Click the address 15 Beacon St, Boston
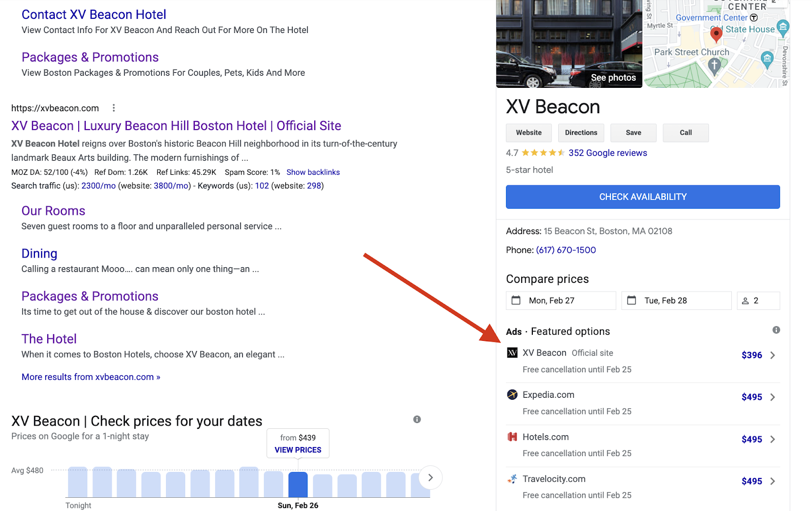 (608, 231)
